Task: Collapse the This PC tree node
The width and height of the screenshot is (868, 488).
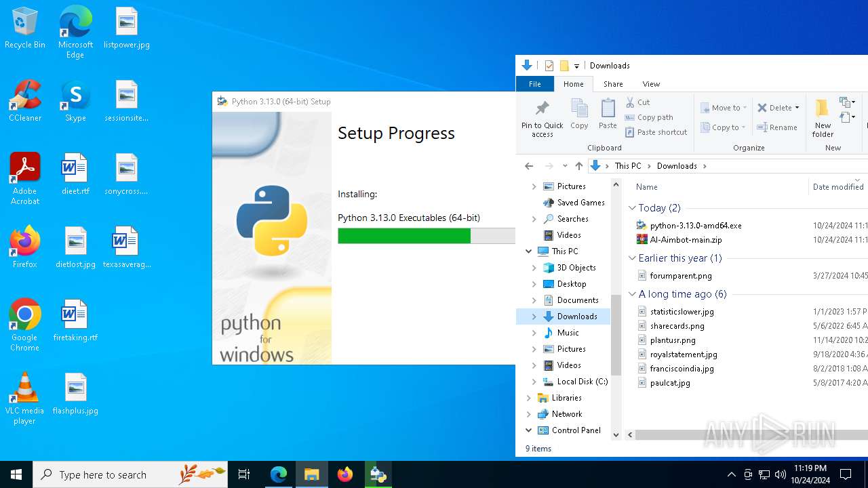Action: [x=528, y=251]
